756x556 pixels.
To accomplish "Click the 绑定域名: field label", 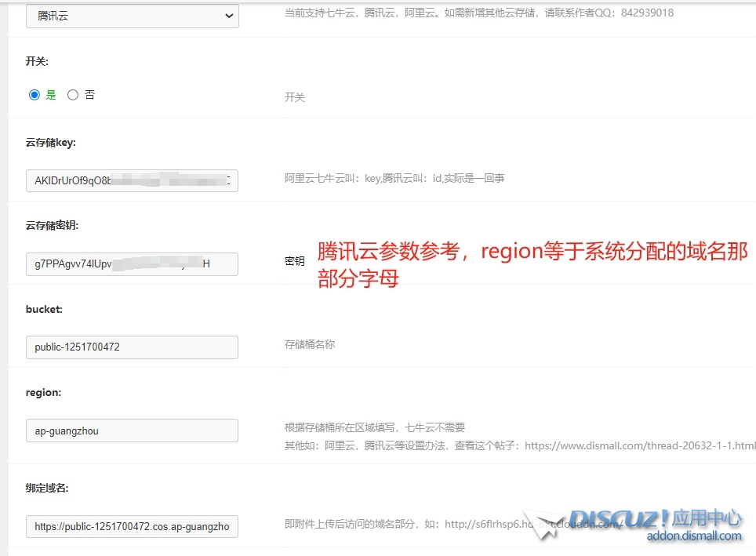I will 47,488.
